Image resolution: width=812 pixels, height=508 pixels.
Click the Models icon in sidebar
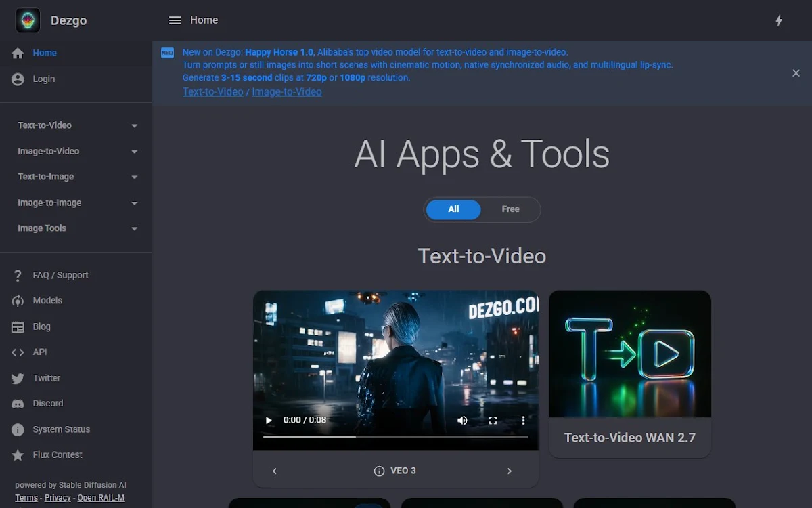(18, 301)
